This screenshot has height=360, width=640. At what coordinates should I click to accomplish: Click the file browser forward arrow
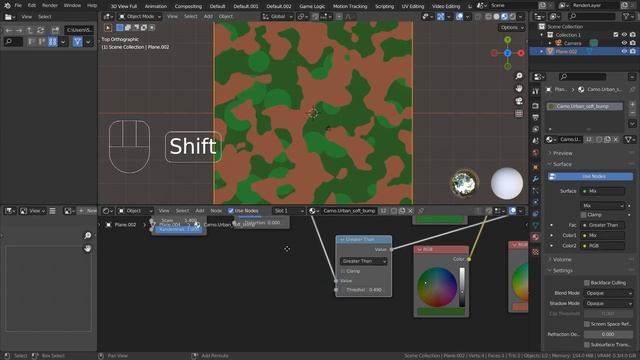pos(19,30)
